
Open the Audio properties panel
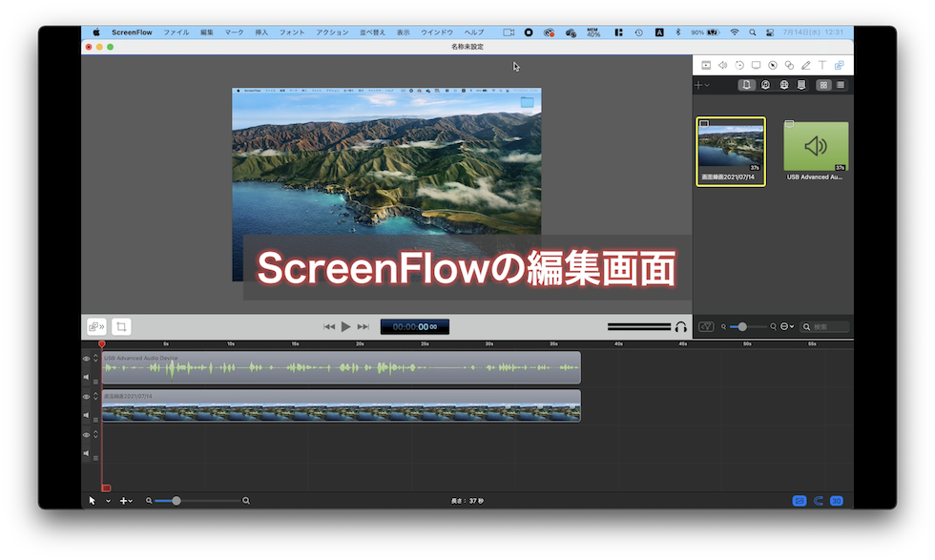coord(722,65)
